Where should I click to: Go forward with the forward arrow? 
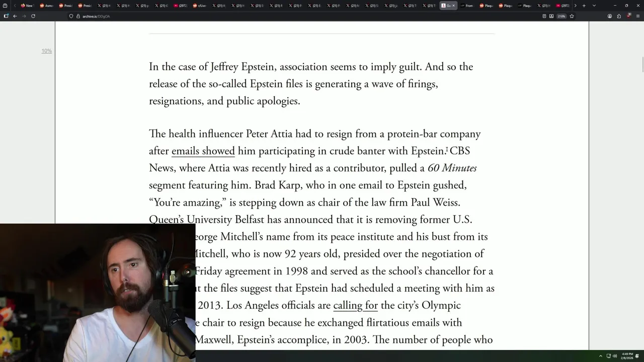click(24, 16)
